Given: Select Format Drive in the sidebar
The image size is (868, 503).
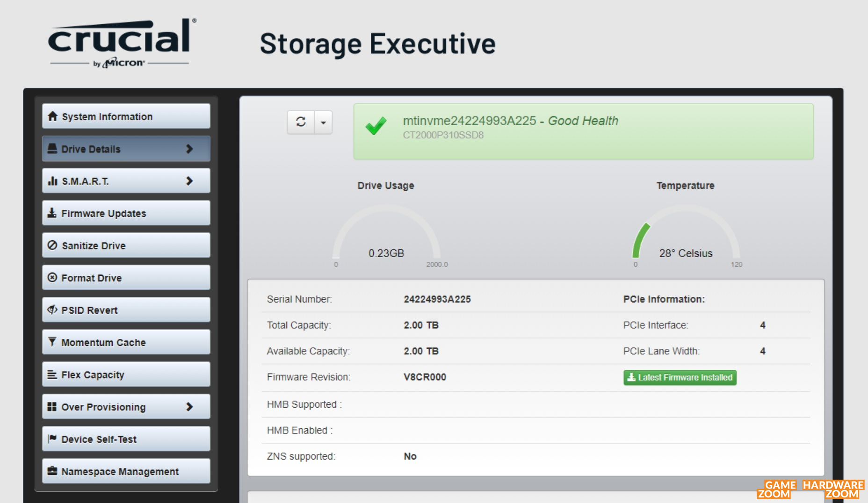Looking at the screenshot, I should pyautogui.click(x=126, y=278).
